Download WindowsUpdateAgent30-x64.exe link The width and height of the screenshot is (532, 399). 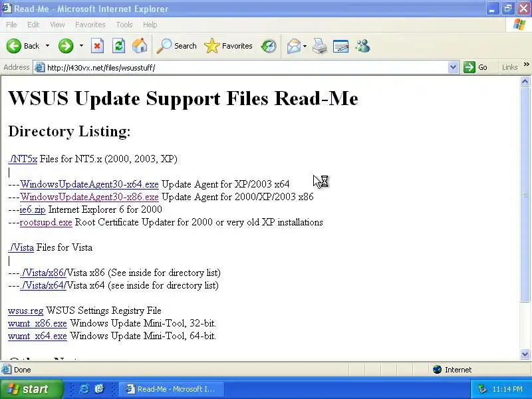tap(89, 184)
